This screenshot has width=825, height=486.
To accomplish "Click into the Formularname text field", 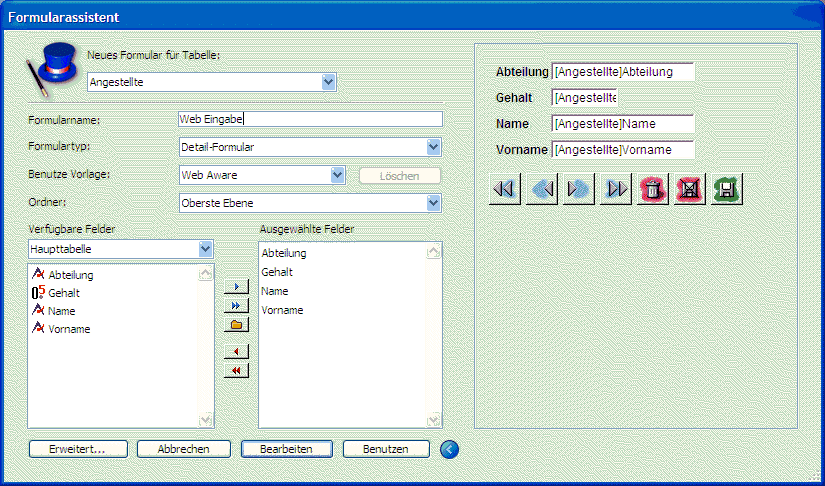I will click(x=310, y=119).
